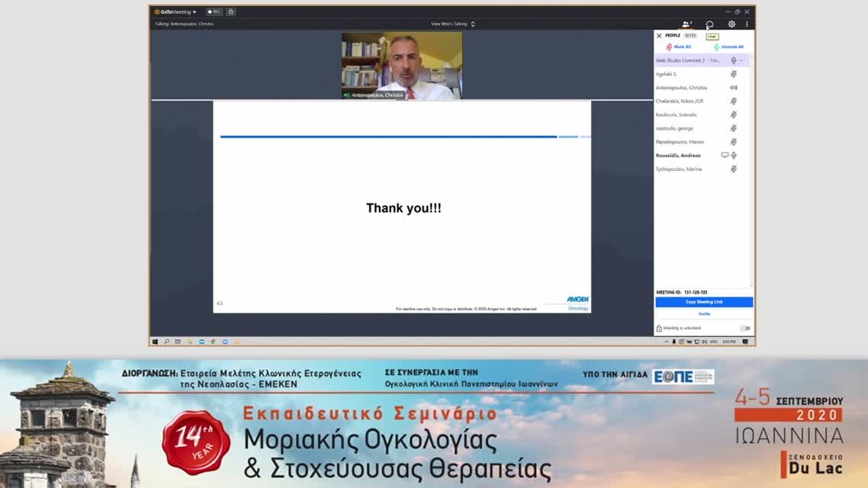Image resolution: width=868 pixels, height=488 pixels.
Task: Click the Invite link
Action: (x=703, y=313)
